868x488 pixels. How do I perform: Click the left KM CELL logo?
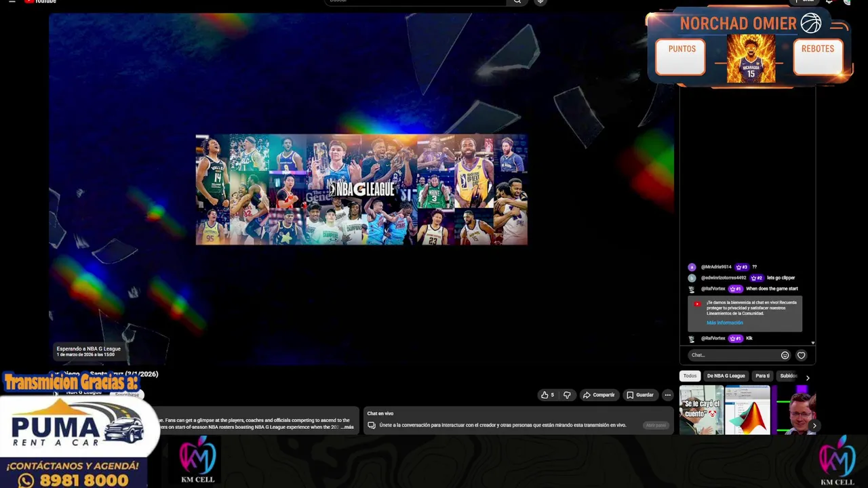(x=197, y=460)
